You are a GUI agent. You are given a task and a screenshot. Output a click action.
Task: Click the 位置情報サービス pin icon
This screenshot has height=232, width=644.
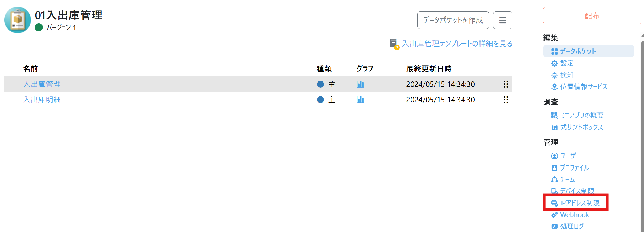(554, 87)
